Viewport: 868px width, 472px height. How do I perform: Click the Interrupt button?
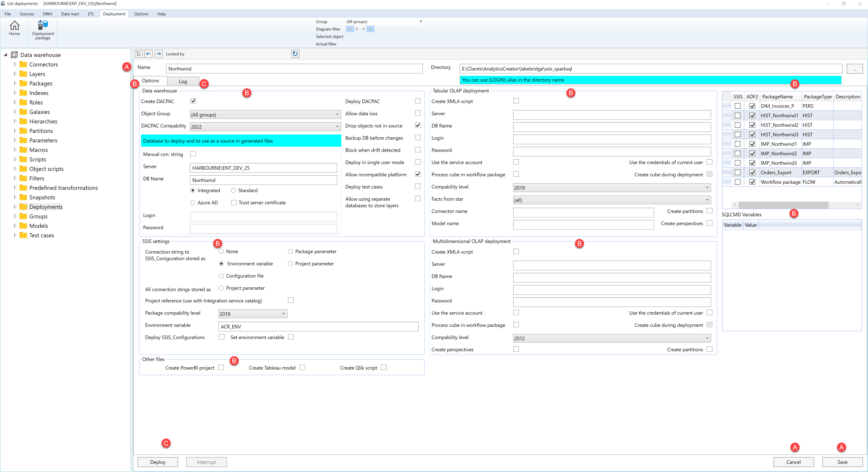(x=207, y=462)
